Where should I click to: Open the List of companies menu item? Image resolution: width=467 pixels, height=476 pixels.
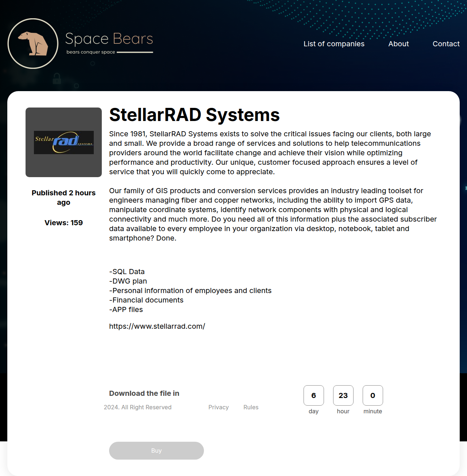tap(334, 44)
